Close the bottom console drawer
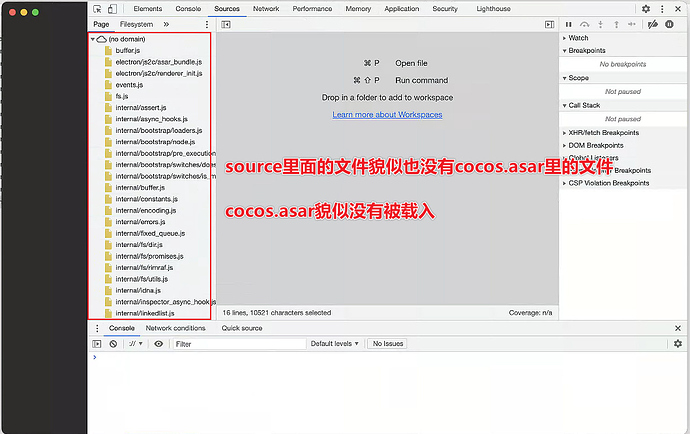The image size is (690, 434). click(x=678, y=328)
